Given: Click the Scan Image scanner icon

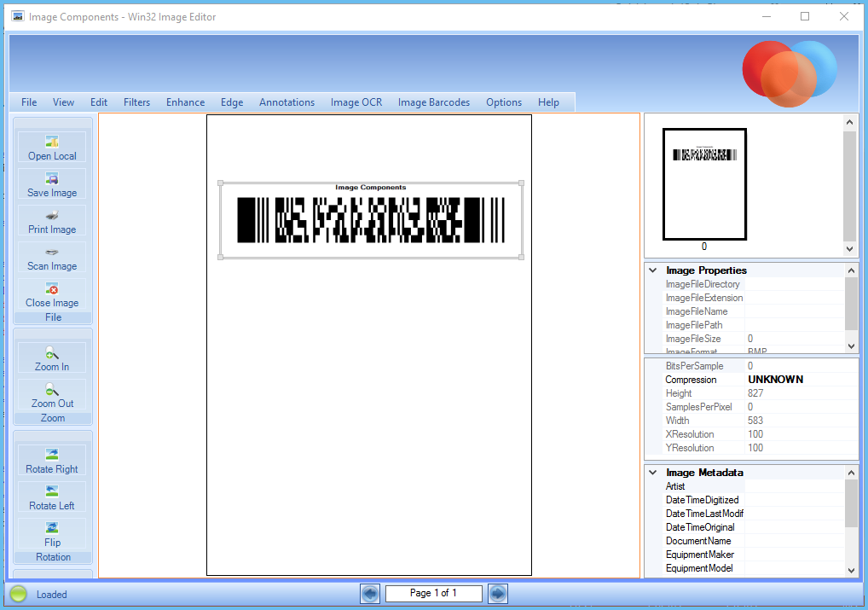Looking at the screenshot, I should click(52, 252).
